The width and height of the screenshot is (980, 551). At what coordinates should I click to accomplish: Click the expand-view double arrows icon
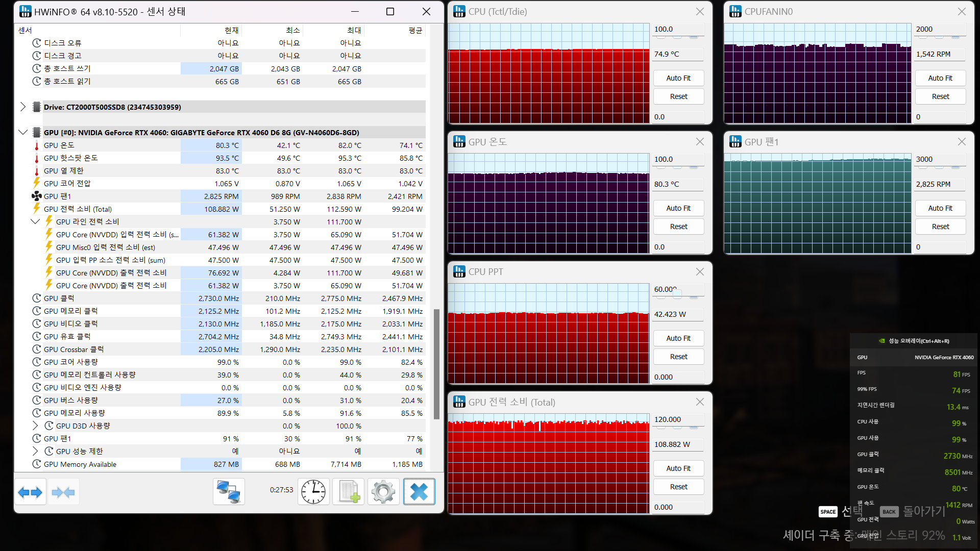30,492
